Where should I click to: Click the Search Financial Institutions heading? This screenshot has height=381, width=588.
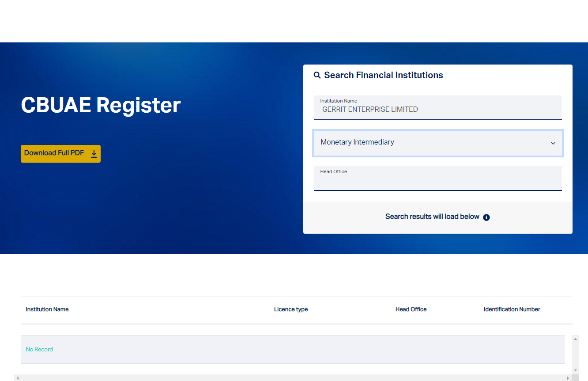[x=384, y=75]
